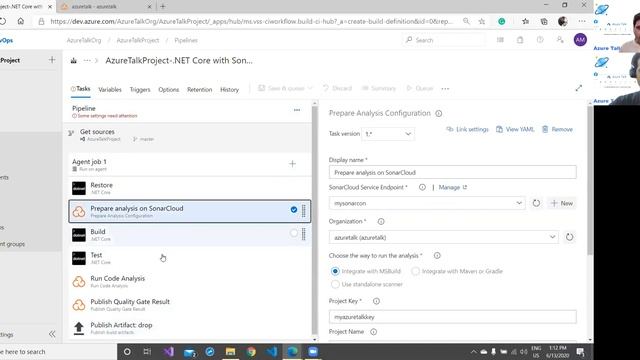Refresh the SonarCloud Service Endpoint list
640x360 pixels.
536,203
